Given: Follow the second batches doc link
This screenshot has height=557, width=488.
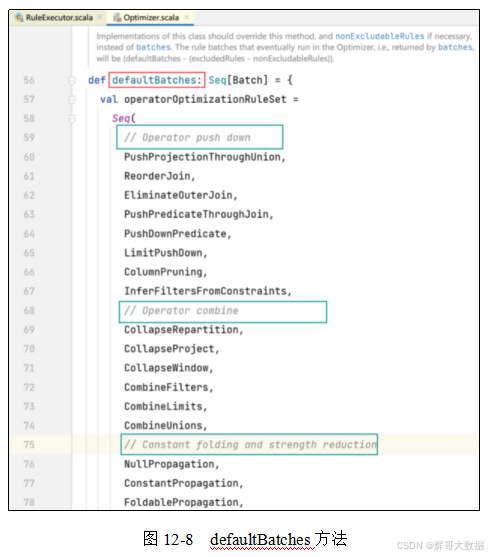Looking at the screenshot, I should click(x=455, y=47).
